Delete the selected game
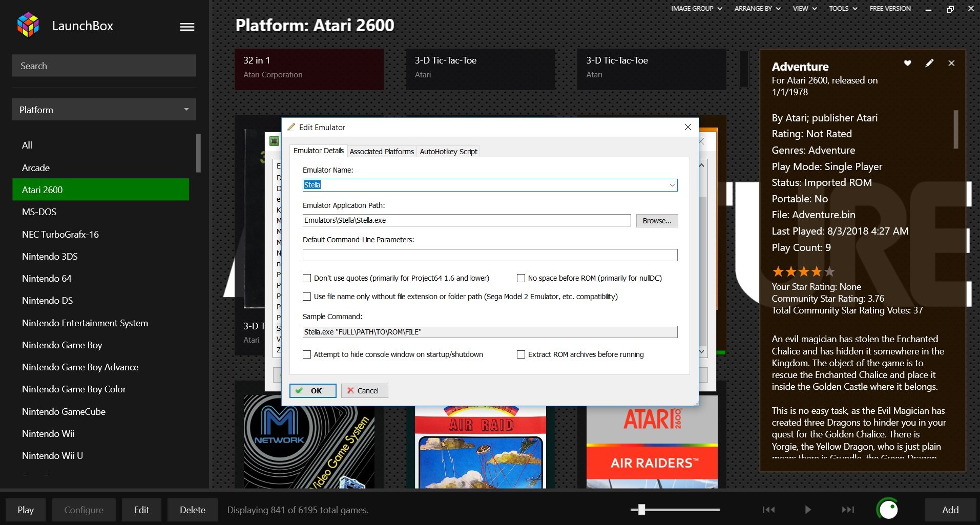This screenshot has width=980, height=525. click(x=193, y=510)
